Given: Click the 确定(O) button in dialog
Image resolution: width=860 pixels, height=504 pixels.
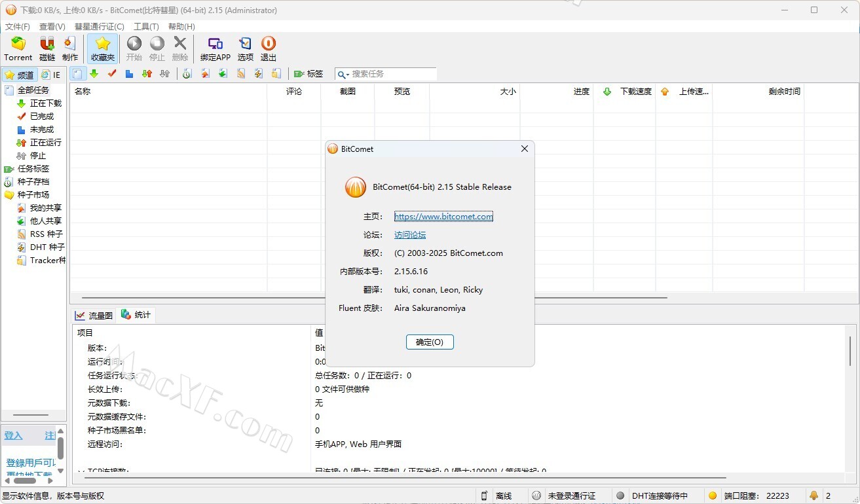Looking at the screenshot, I should [430, 342].
